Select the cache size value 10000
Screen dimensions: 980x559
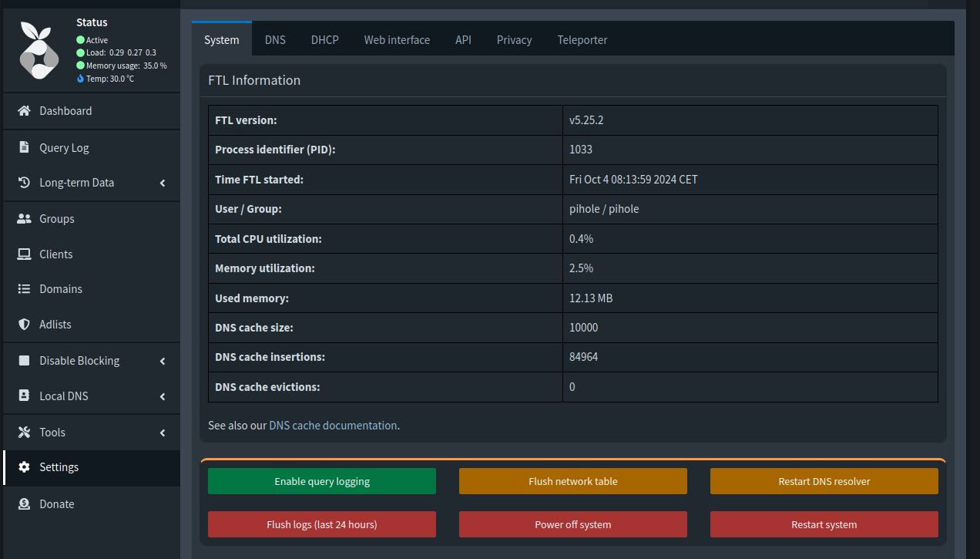pyautogui.click(x=583, y=328)
